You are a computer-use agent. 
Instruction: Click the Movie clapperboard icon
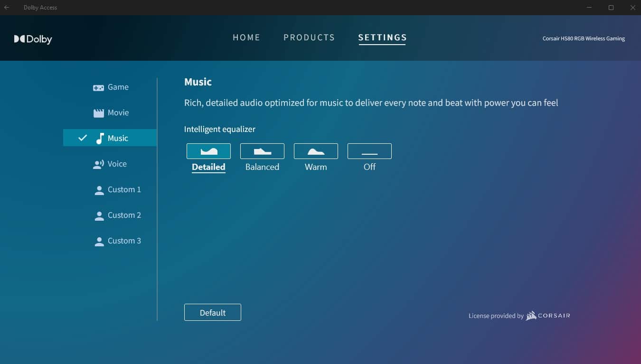click(x=98, y=113)
